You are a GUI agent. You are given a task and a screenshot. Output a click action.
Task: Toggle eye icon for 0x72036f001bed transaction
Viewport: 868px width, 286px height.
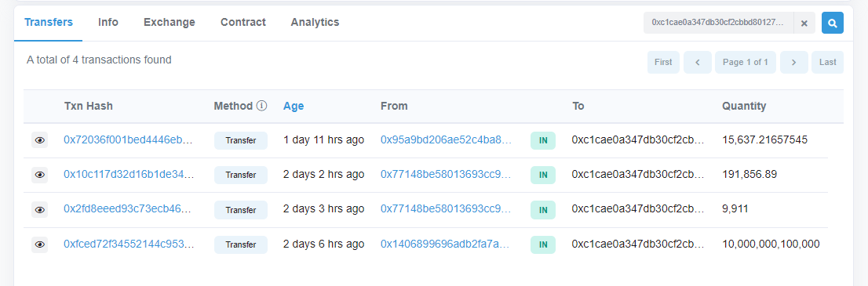pos(39,140)
